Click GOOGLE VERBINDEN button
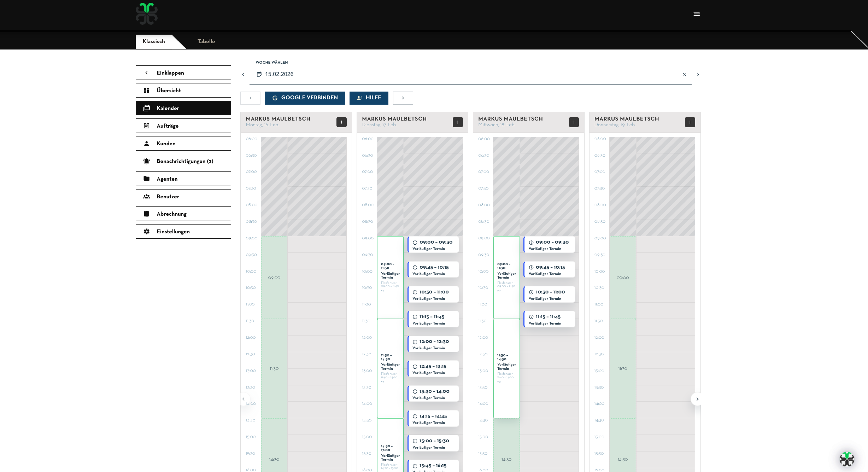This screenshot has width=868, height=472. (x=305, y=98)
